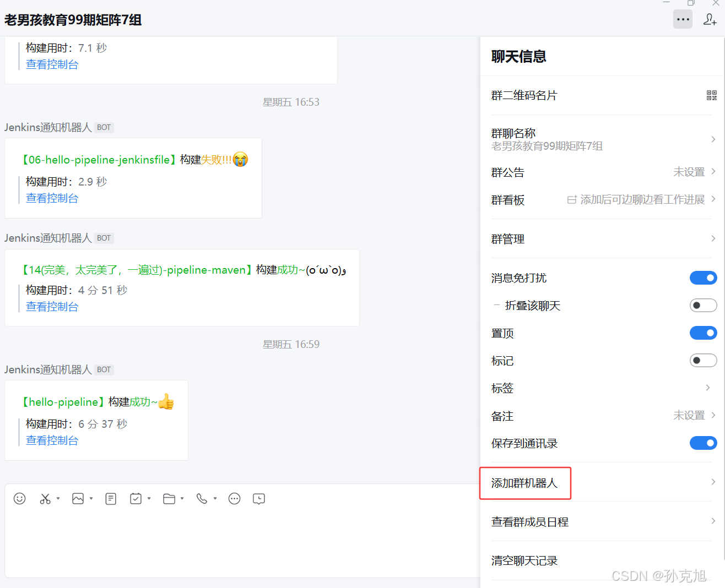Click the folder file icon
Viewport: 725px width, 588px height.
click(169, 499)
